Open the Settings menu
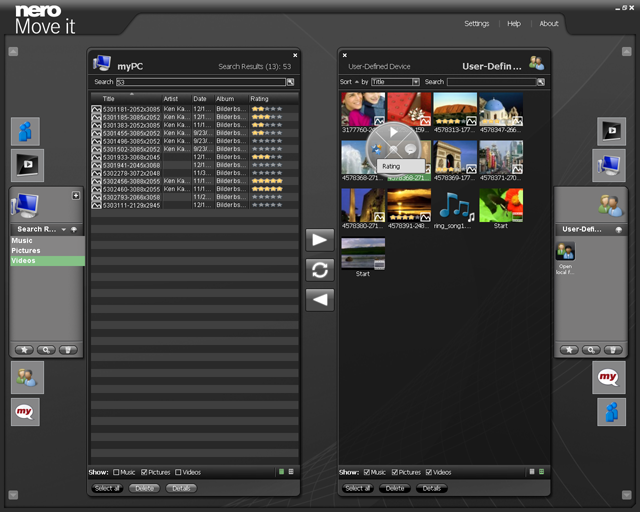 [x=476, y=24]
